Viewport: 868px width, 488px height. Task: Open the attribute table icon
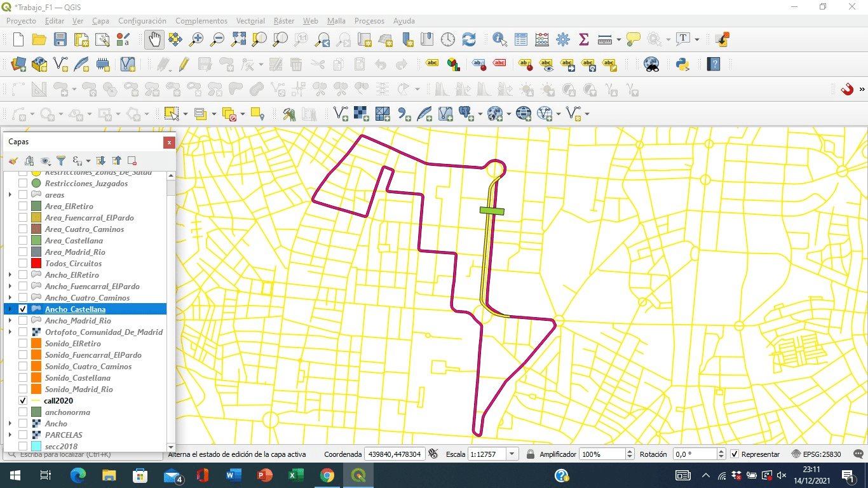coord(521,39)
